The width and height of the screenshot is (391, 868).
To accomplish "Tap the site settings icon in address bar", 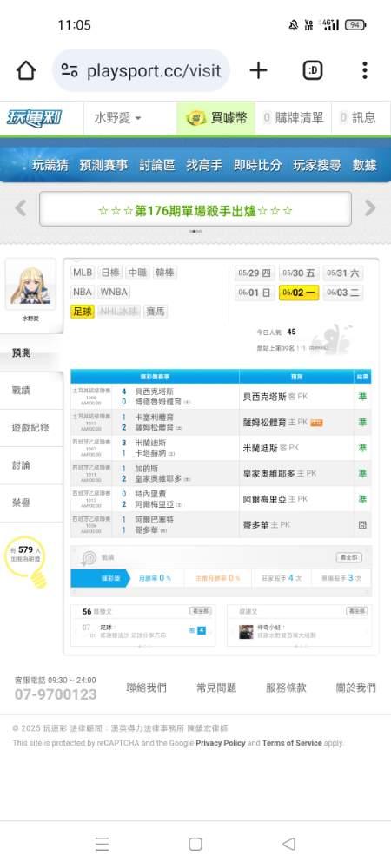I will tap(70, 70).
